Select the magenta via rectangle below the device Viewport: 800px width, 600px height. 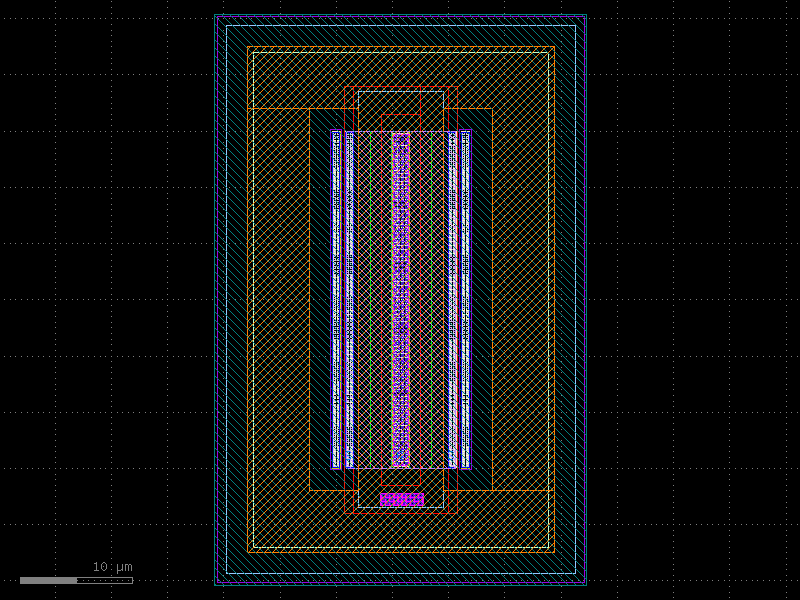tap(403, 498)
